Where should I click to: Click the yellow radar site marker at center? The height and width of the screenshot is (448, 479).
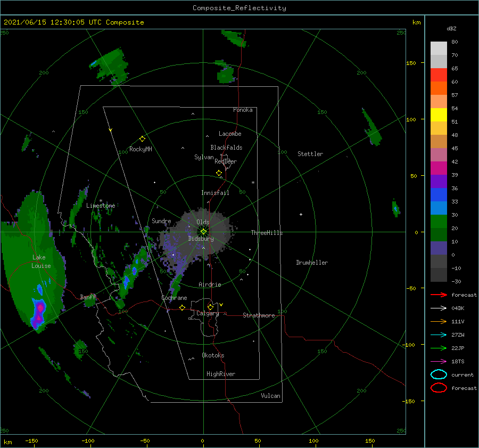coord(203,232)
